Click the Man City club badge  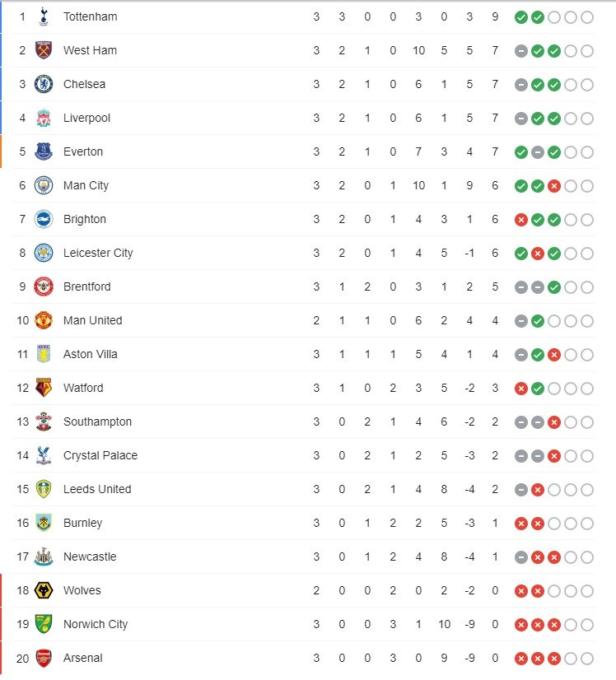point(43,185)
